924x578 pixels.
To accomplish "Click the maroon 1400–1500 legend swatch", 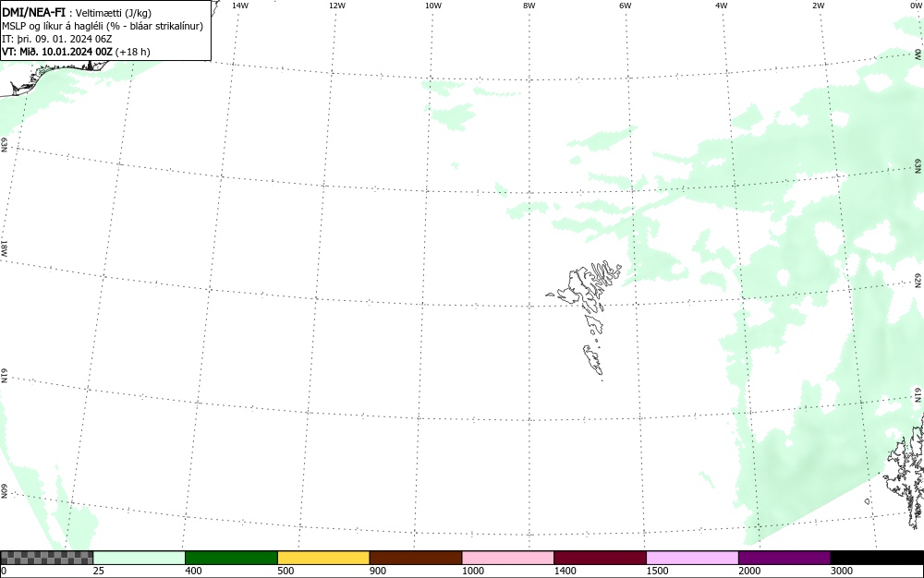I will pyautogui.click(x=600, y=558).
